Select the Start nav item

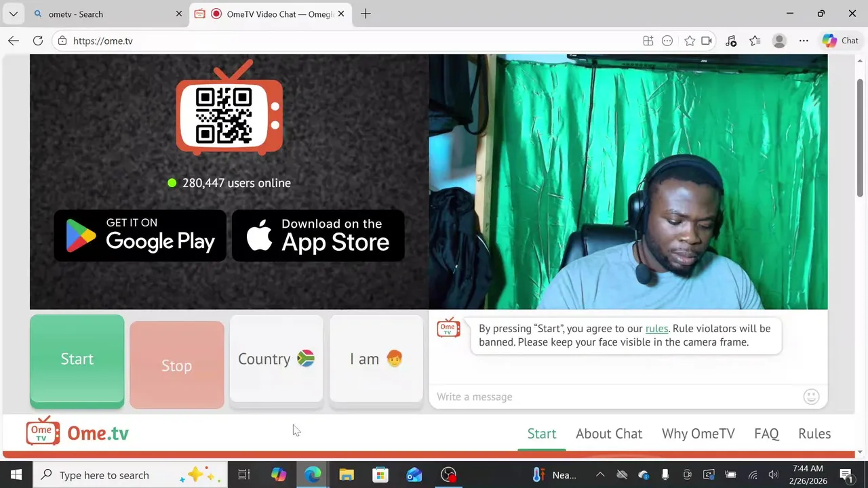(x=542, y=434)
